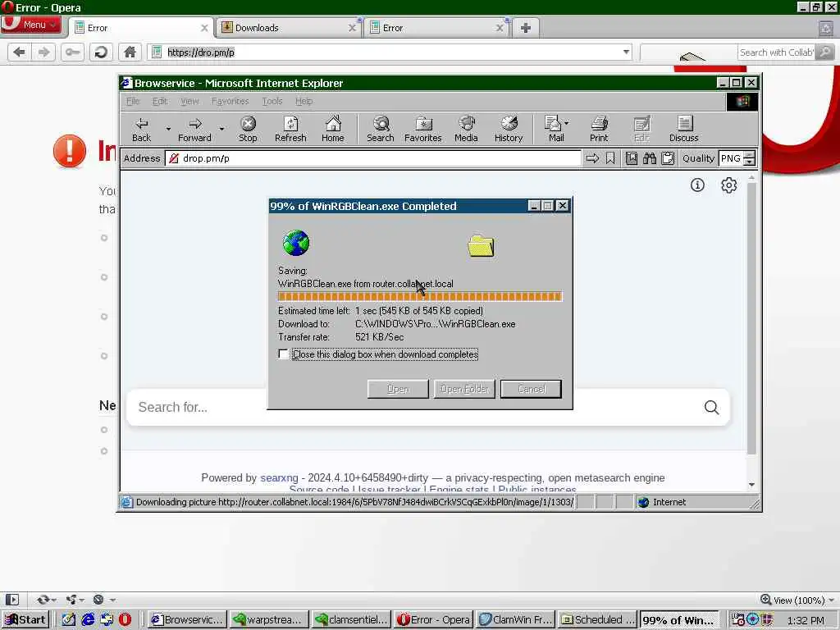Click Opera's Back arrow button
The image size is (840, 630).
click(x=19, y=52)
